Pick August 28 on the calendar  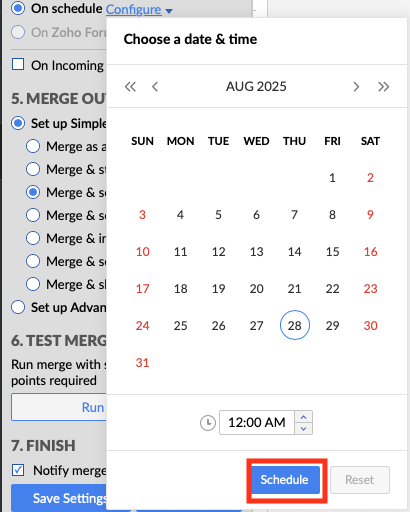pos(295,325)
